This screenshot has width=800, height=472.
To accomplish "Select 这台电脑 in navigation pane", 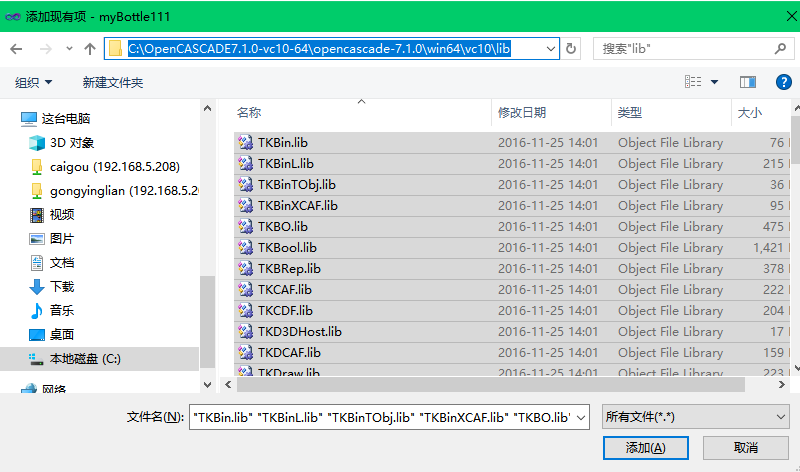I will point(56,119).
